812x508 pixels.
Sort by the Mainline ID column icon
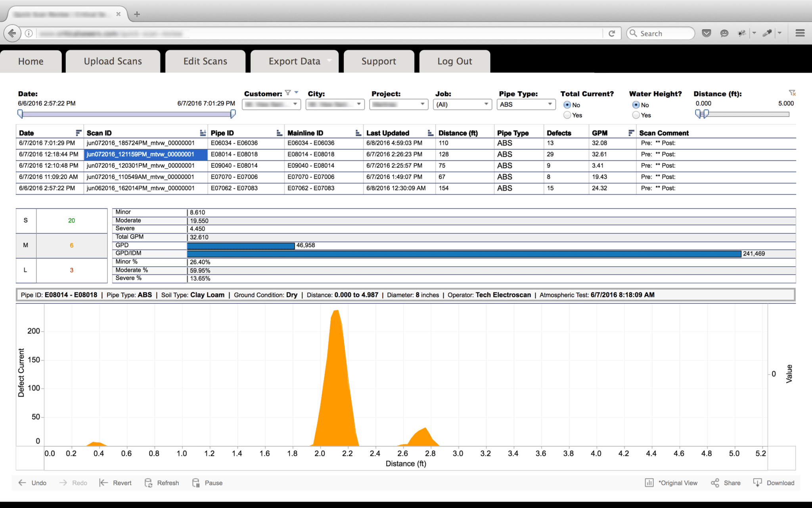[x=358, y=133]
